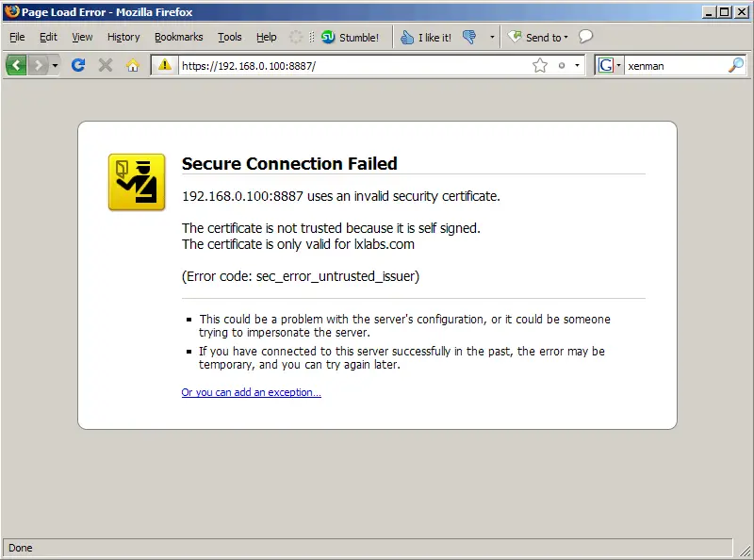Image resolution: width=754 pixels, height=560 pixels.
Task: Click the warning triangle site identity icon
Action: coord(164,65)
